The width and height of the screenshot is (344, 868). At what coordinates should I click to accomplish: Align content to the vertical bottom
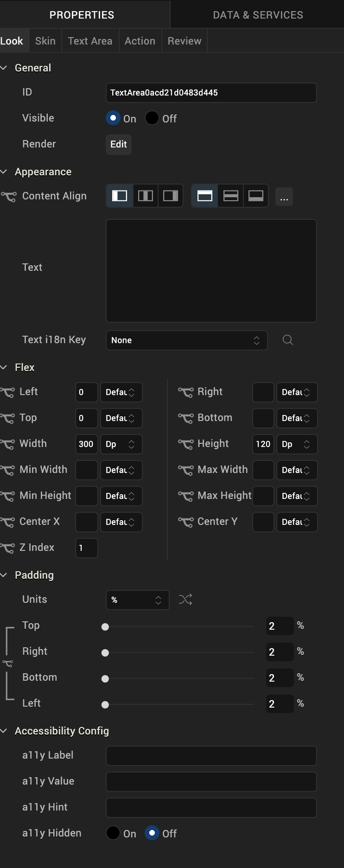tap(256, 196)
